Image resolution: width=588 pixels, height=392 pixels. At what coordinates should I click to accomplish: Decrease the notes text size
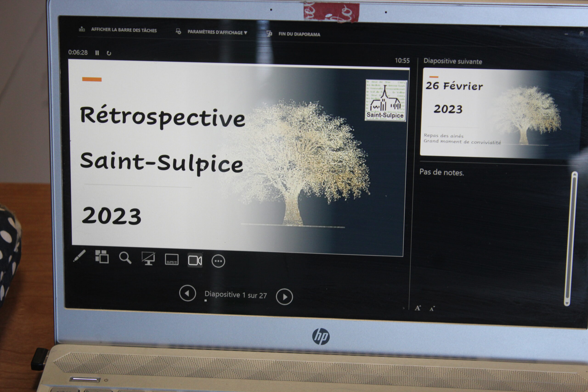click(x=432, y=309)
